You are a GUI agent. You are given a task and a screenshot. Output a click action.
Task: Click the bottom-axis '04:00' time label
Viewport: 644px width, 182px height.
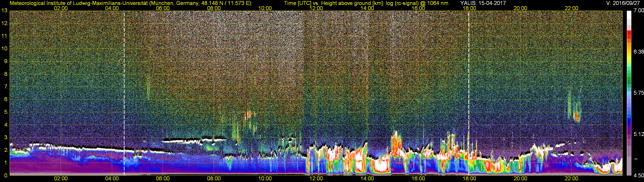(112, 179)
